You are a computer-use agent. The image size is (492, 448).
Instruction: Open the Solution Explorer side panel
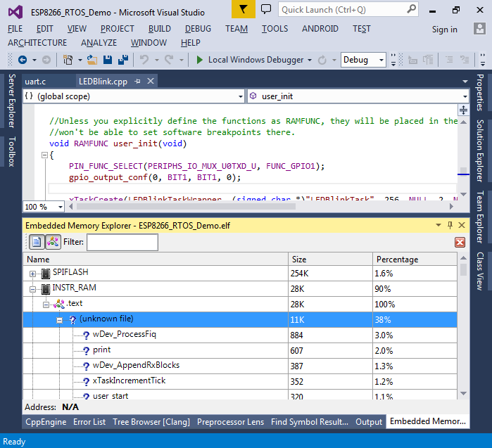click(480, 151)
